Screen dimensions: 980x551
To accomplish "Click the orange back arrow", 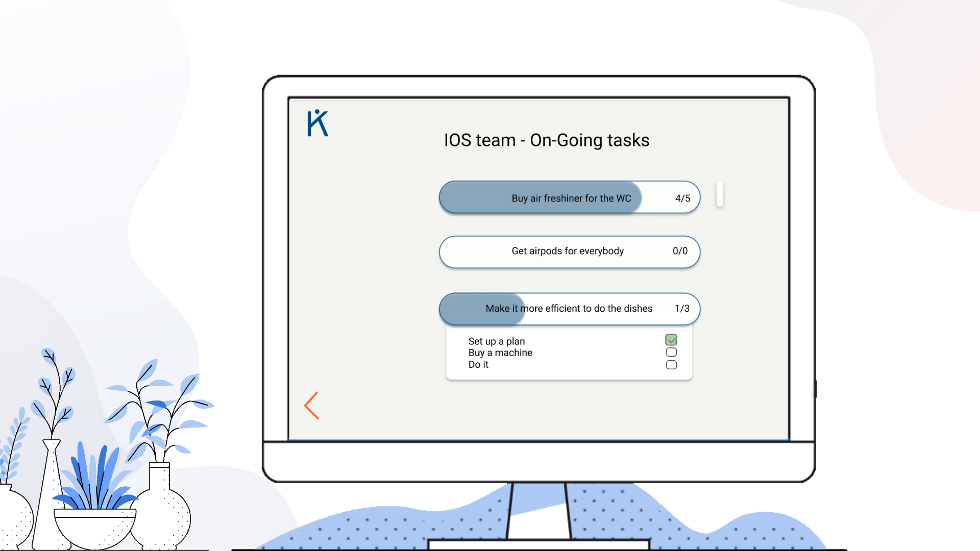I will 312,406.
